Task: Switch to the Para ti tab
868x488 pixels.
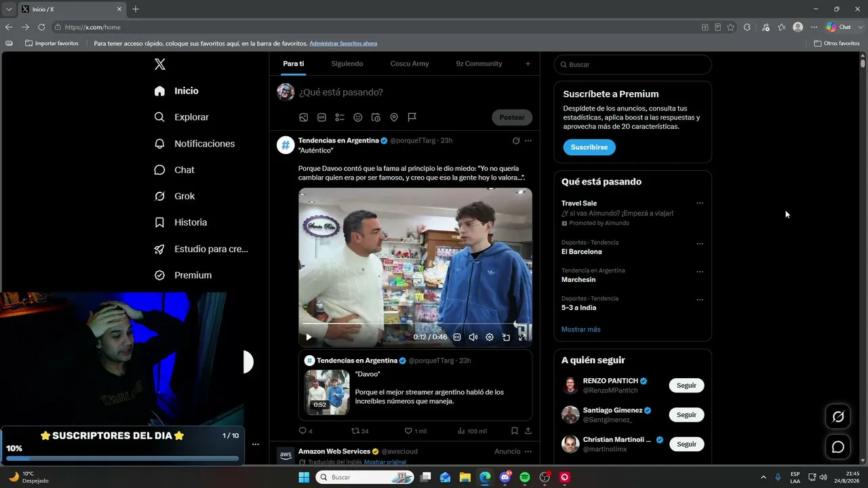Action: 294,64
